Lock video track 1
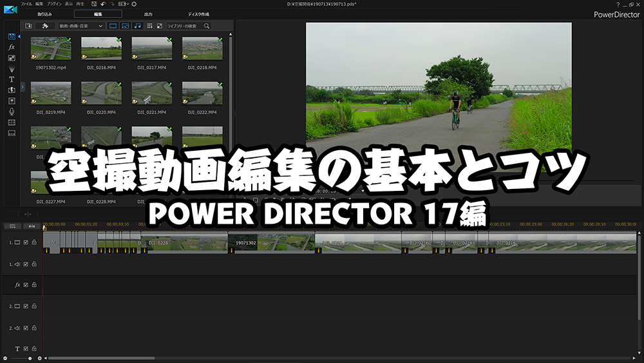Screen dimensions: 644x363 (x=34, y=242)
